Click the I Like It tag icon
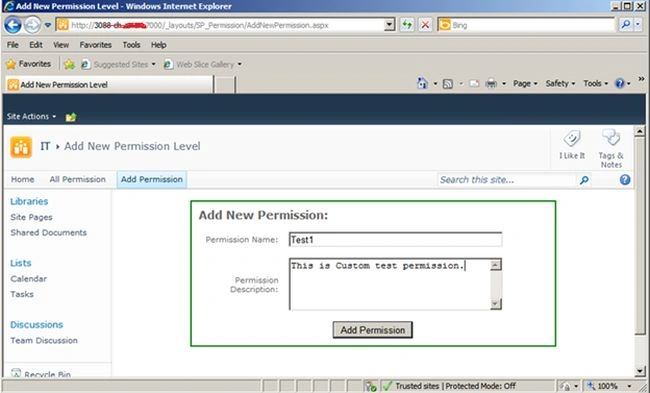 [x=572, y=145]
